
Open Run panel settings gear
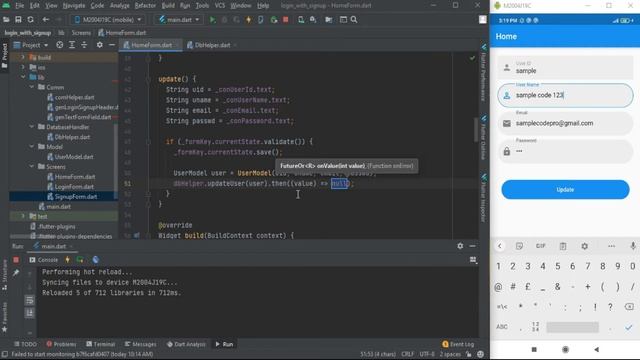(x=460, y=246)
